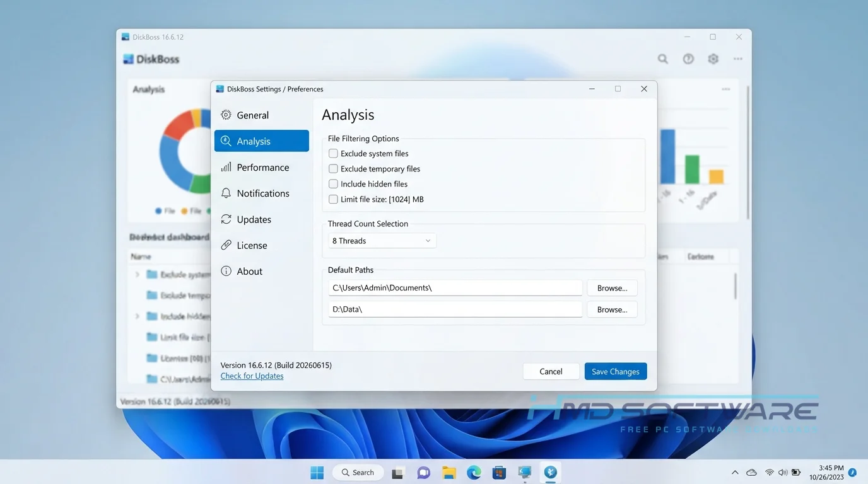
Task: Click the Name column header in main window
Action: (x=141, y=256)
